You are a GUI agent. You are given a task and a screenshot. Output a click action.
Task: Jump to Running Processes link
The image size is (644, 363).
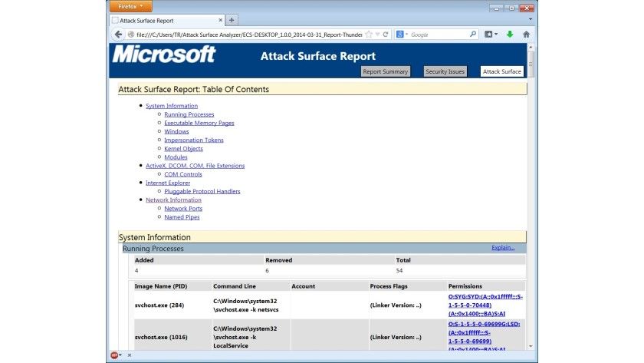pyautogui.click(x=189, y=114)
